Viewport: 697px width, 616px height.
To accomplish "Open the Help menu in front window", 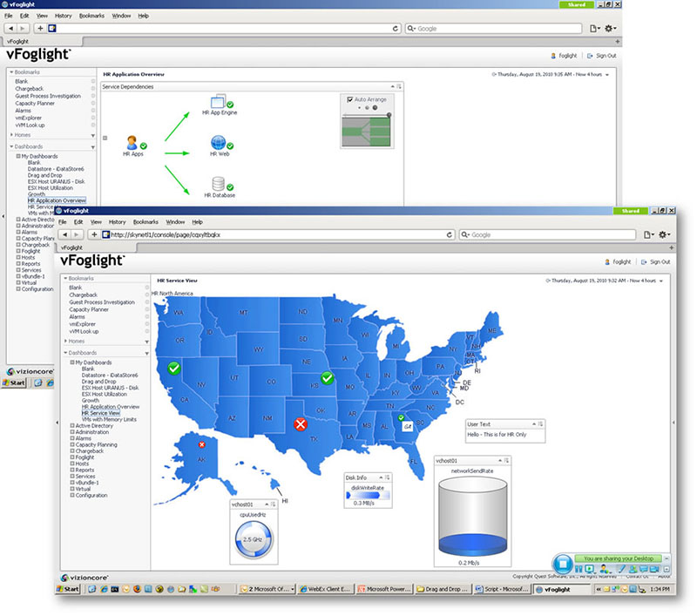I will [x=198, y=222].
